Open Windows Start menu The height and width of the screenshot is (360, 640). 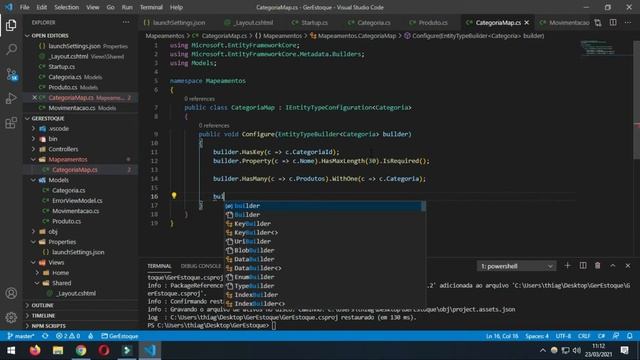(11, 350)
